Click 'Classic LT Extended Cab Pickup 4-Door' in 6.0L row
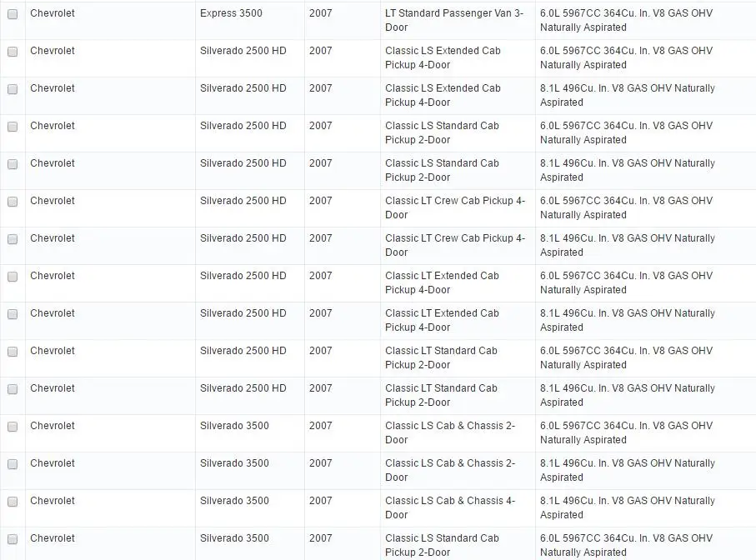Viewport: 756px width, 560px height. 442,282
